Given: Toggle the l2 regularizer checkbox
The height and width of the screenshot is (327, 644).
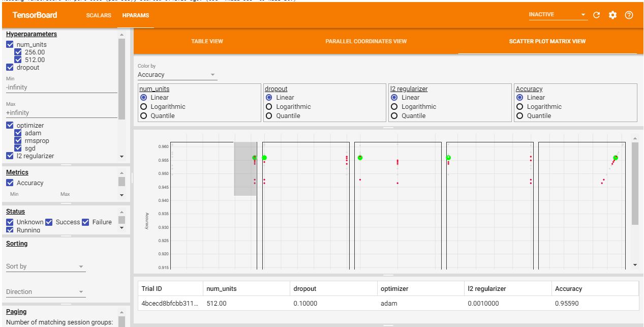Looking at the screenshot, I should click(x=10, y=156).
